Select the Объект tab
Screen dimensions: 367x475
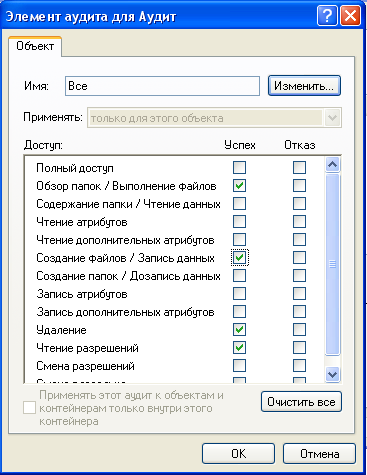[x=35, y=46]
